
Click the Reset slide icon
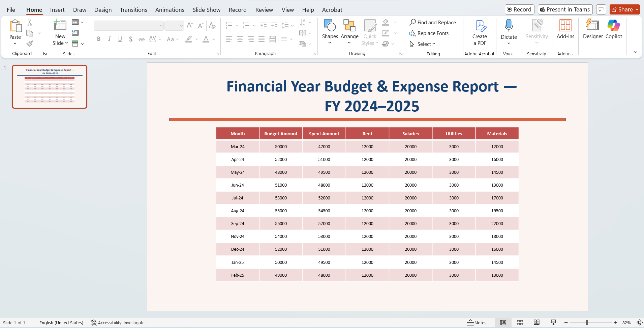[75, 33]
